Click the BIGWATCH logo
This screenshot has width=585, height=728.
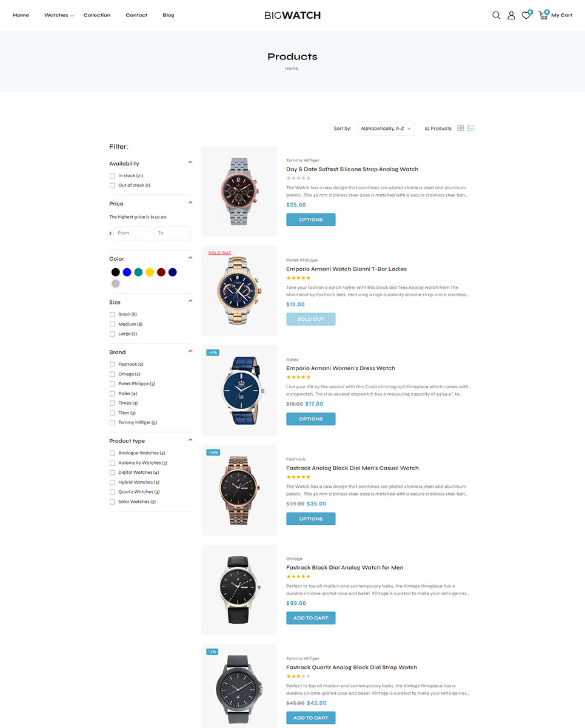click(x=292, y=15)
